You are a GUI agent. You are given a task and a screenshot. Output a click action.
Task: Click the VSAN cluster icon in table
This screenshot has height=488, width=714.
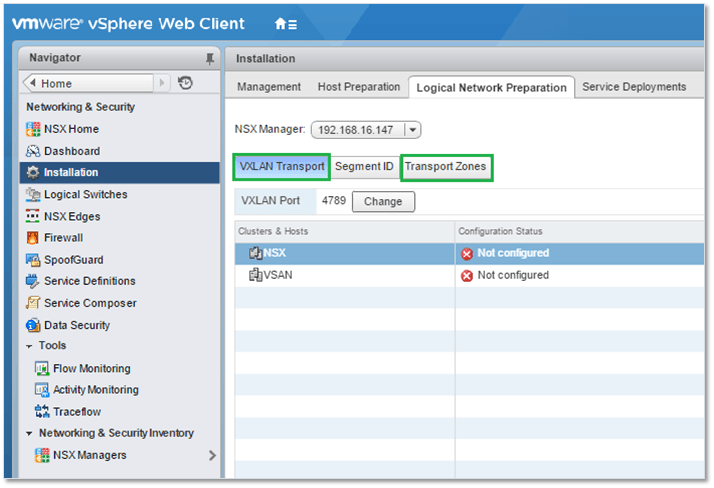255,275
